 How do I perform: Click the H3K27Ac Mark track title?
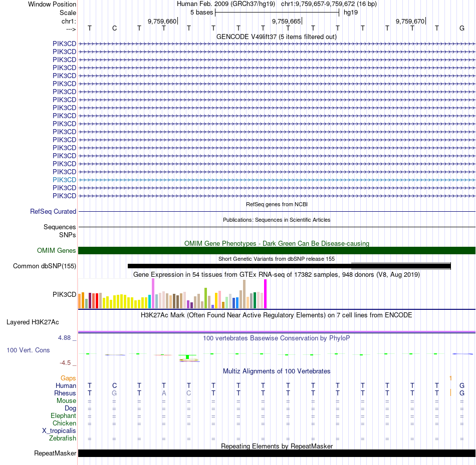(x=277, y=315)
